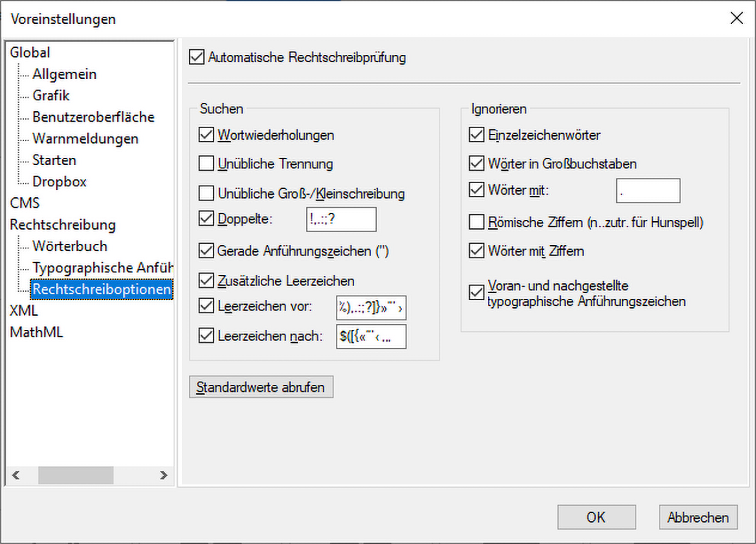The height and width of the screenshot is (544, 756).
Task: Open the Dropbox settings page
Action: tap(60, 182)
